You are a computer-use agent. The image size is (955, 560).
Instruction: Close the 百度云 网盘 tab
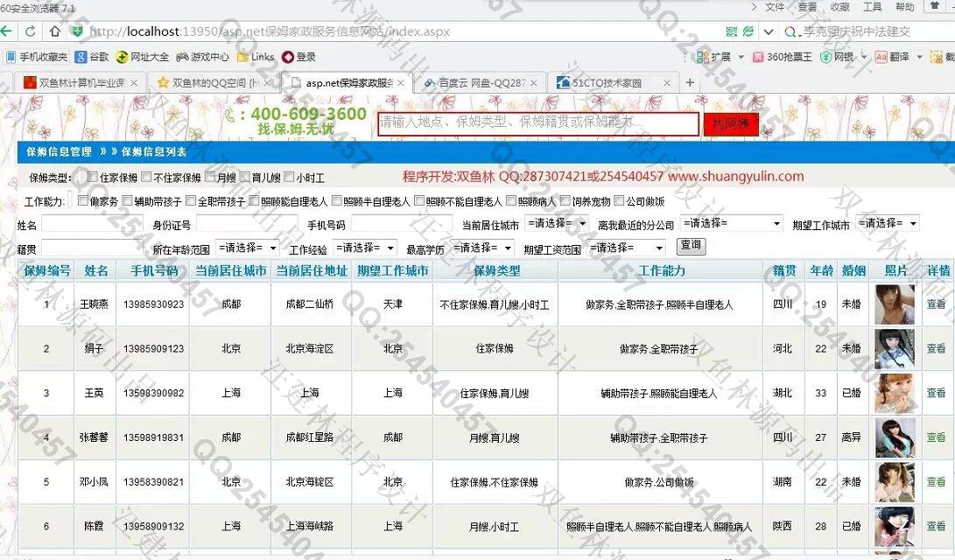coord(534,83)
